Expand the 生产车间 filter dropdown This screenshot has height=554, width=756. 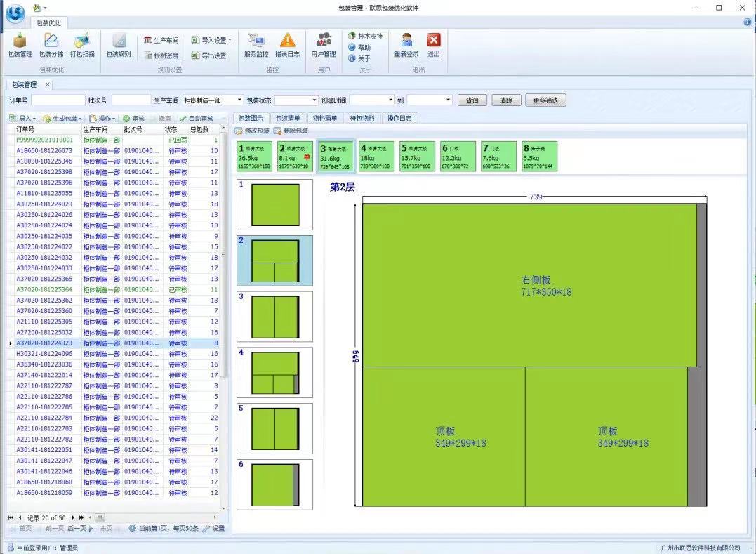239,100
